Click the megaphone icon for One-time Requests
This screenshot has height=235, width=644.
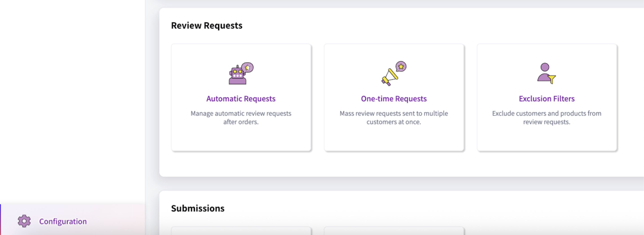coord(389,78)
